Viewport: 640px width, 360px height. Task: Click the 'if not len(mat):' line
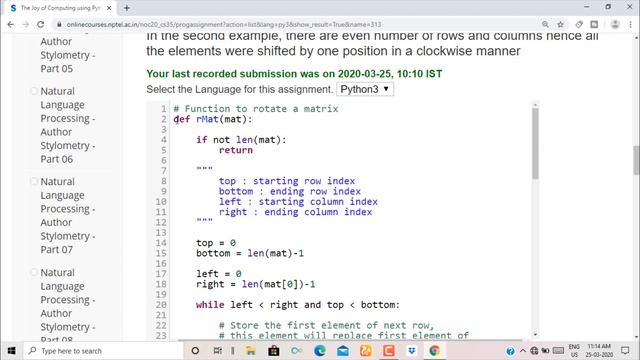coord(241,140)
